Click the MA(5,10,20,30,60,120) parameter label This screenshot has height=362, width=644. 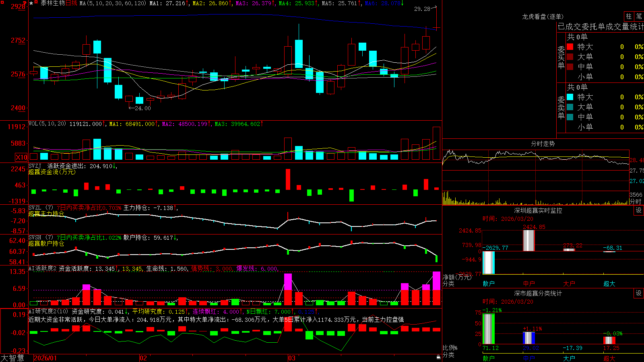[x=113, y=3]
